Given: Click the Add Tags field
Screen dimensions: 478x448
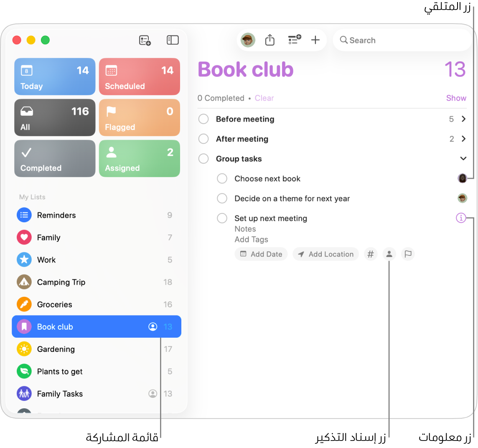Looking at the screenshot, I should click(x=251, y=240).
